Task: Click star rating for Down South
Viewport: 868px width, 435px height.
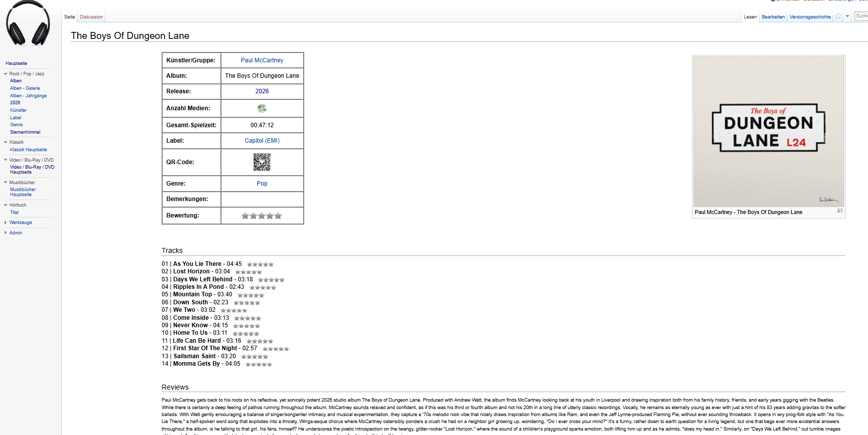Action: (247, 303)
